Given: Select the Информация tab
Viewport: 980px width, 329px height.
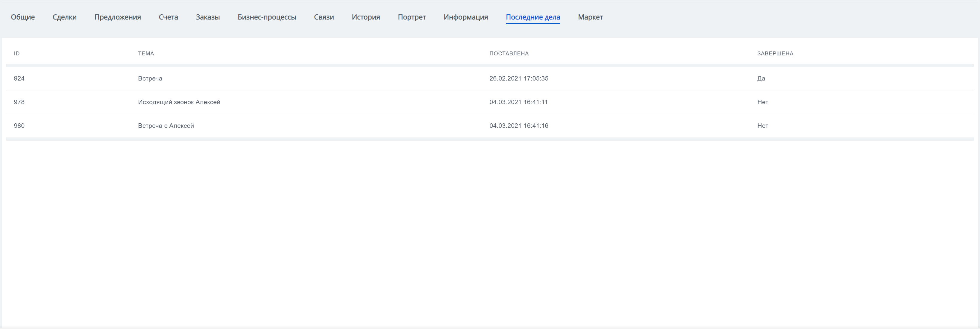Looking at the screenshot, I should pos(466,17).
